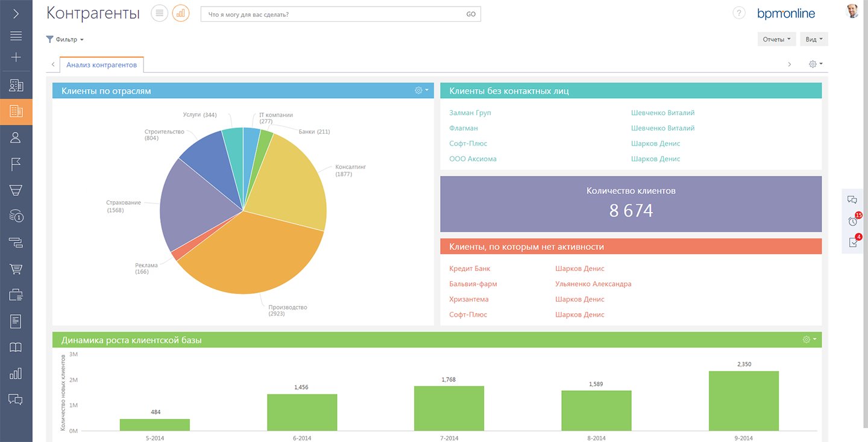Open the Отчеты dropdown

(x=776, y=39)
